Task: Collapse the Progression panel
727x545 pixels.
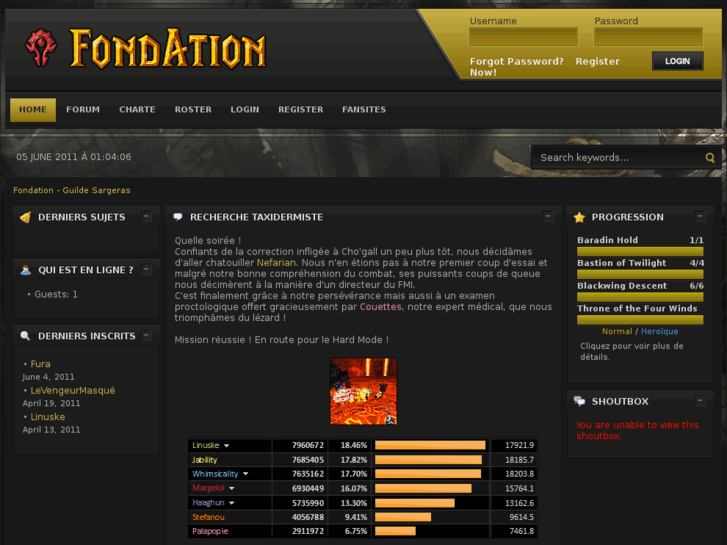Action: [700, 217]
